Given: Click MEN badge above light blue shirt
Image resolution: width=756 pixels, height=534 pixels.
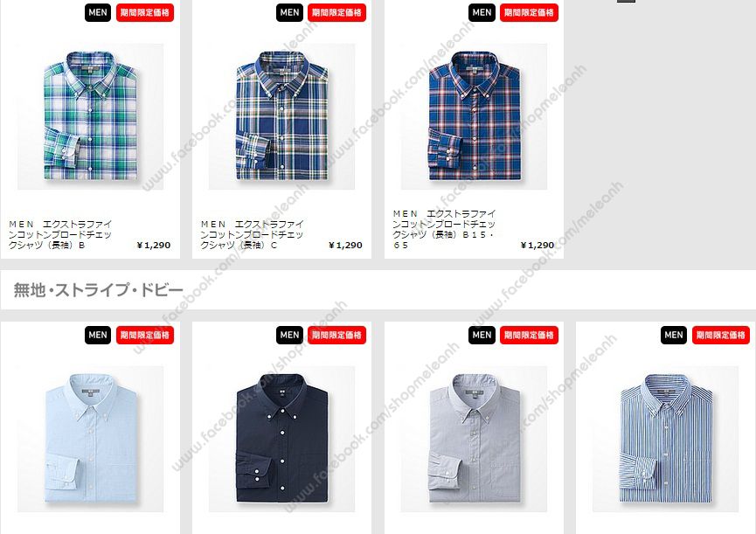Looking at the screenshot, I should coord(98,335).
